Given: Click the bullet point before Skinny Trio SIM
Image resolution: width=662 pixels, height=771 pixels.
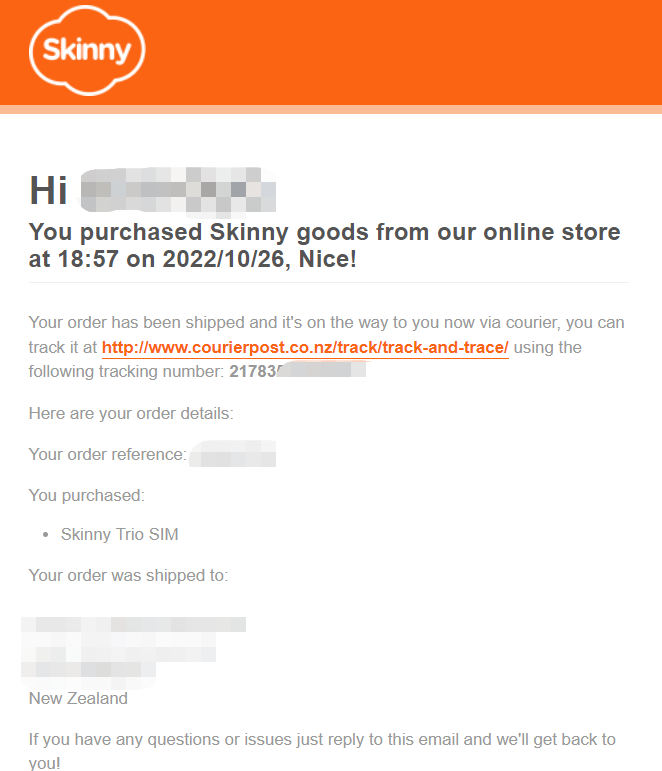Looking at the screenshot, I should coord(46,535).
